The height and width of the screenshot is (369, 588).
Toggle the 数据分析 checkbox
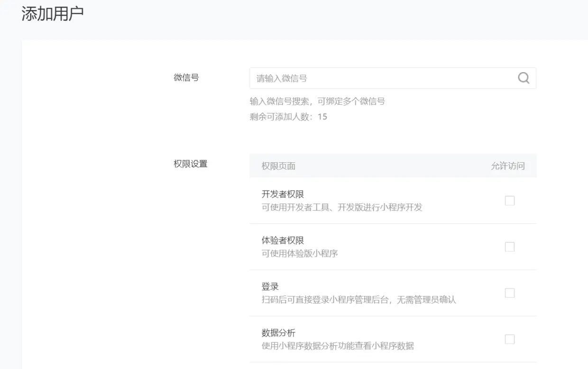(510, 339)
